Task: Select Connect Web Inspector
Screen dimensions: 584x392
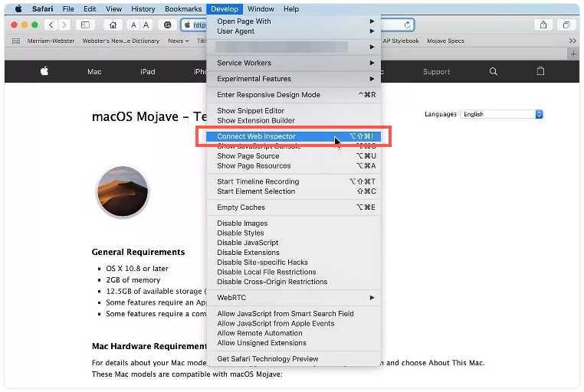Action: pos(294,136)
